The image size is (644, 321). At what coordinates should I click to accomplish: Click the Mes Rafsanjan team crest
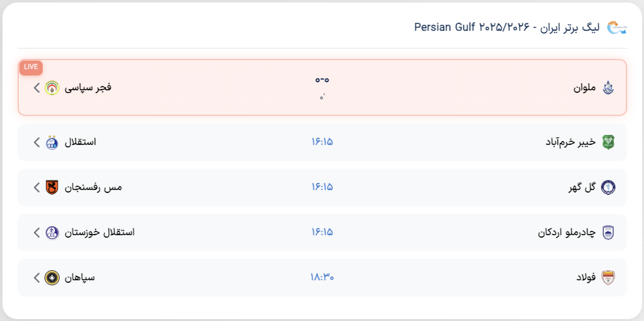[52, 187]
